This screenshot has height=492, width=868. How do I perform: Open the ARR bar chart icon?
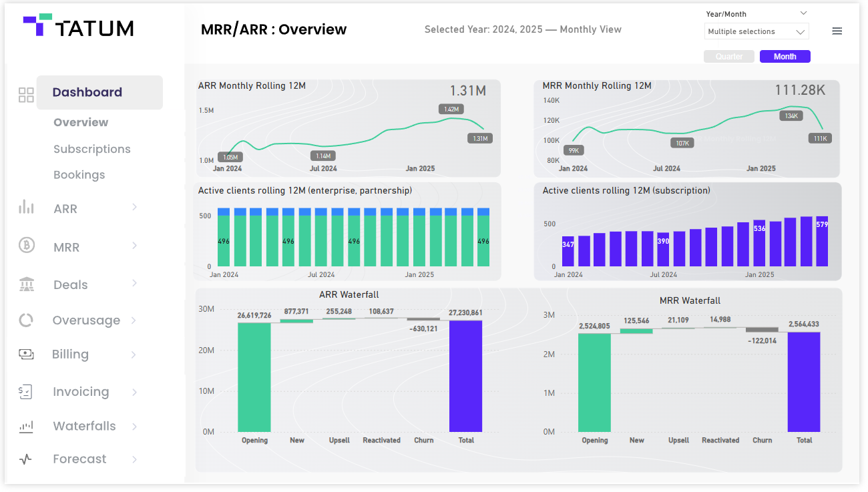tap(27, 208)
